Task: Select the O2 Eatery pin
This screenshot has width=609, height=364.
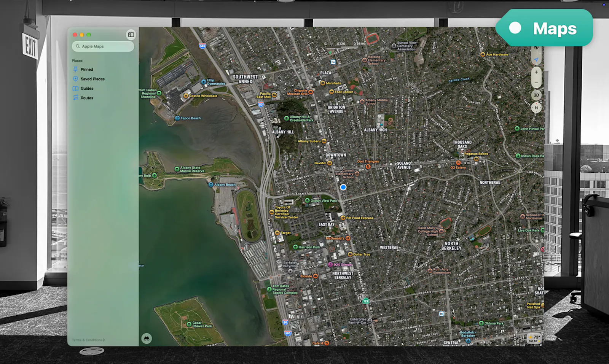Action: click(x=458, y=163)
